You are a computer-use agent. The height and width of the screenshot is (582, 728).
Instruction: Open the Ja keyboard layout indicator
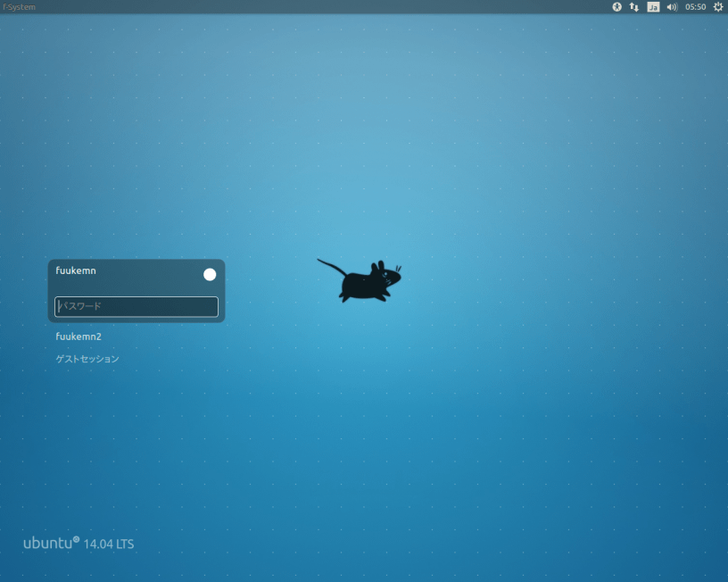tap(653, 7)
